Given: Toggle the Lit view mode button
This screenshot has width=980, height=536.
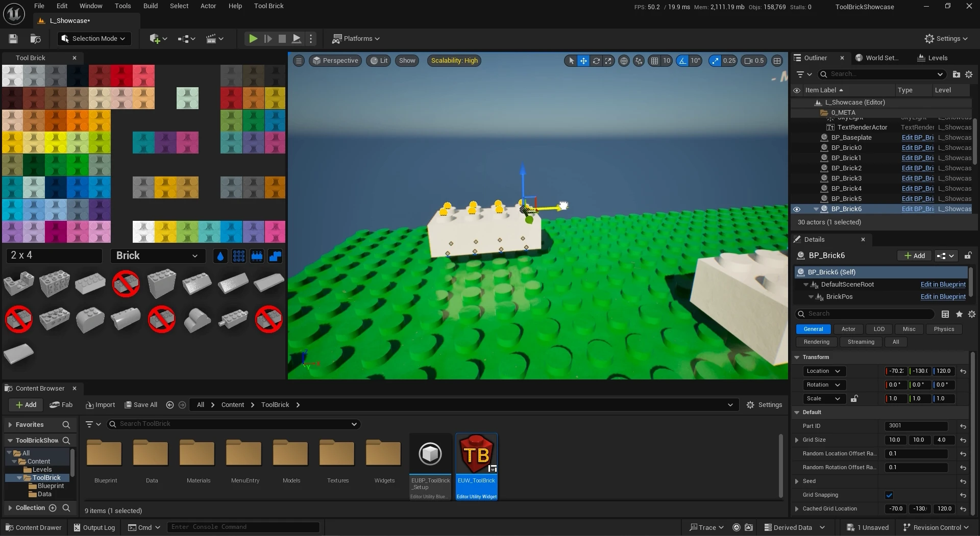Looking at the screenshot, I should coord(379,61).
